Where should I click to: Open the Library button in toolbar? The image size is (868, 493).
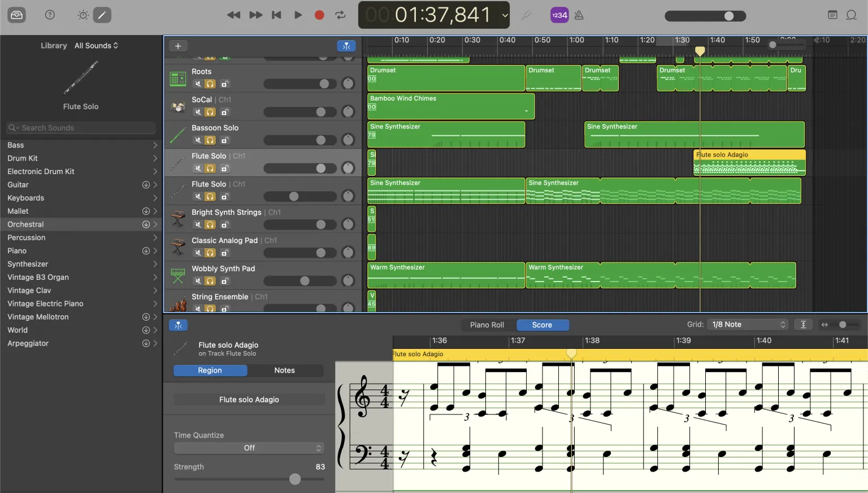tap(17, 15)
